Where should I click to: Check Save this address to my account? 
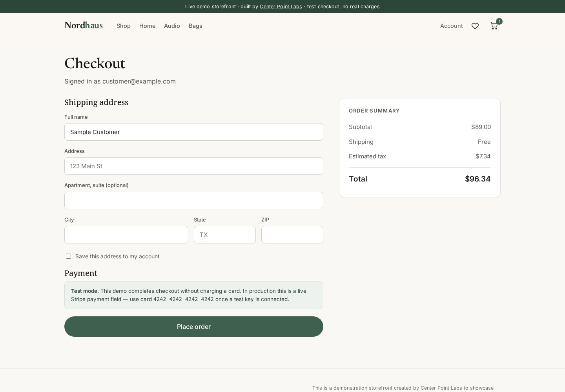[x=68, y=256]
